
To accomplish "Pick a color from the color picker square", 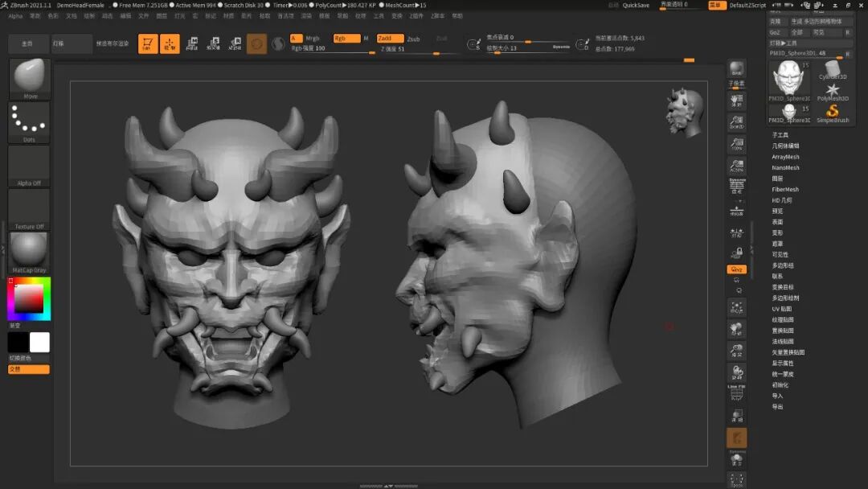I will 30,298.
